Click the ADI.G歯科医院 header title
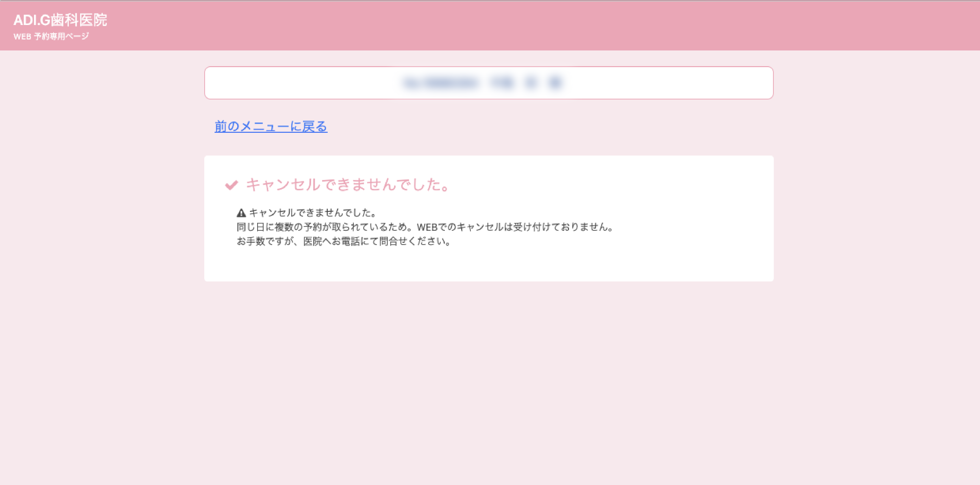The image size is (980, 485). 60,20
